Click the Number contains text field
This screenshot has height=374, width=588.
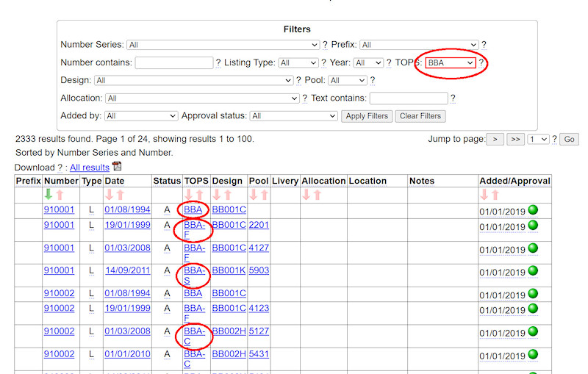click(174, 63)
